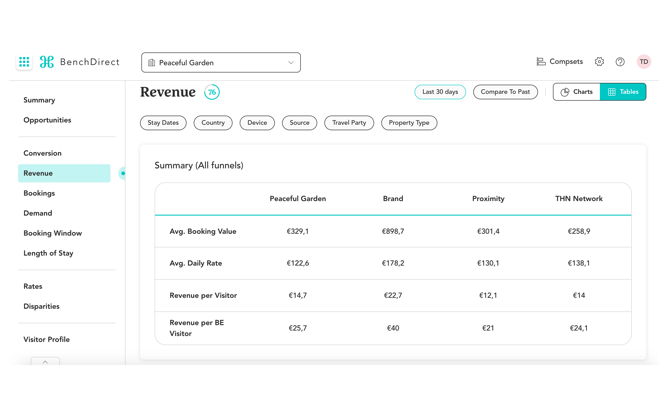
Task: Open settings via the gear icon
Action: point(599,62)
